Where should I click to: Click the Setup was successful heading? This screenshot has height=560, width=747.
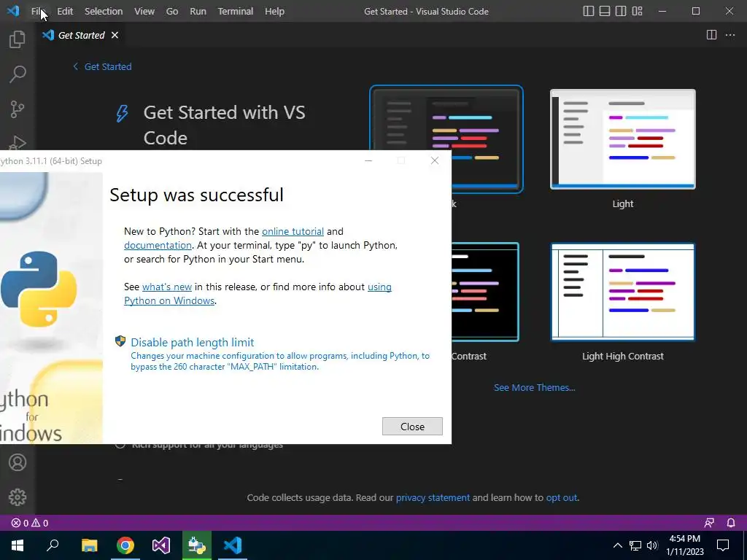tap(196, 195)
